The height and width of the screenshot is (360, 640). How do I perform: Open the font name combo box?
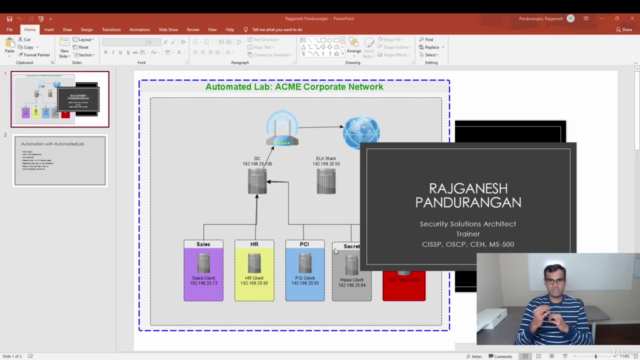click(124, 42)
